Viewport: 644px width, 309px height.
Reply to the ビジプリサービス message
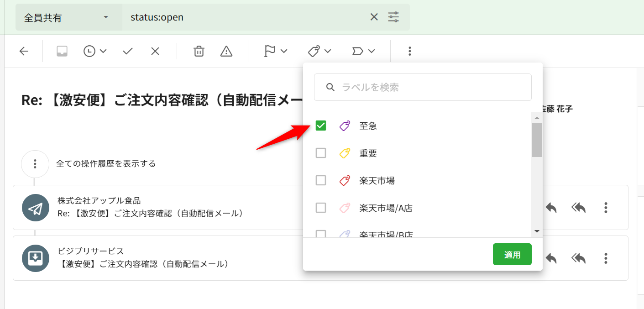[551, 258]
